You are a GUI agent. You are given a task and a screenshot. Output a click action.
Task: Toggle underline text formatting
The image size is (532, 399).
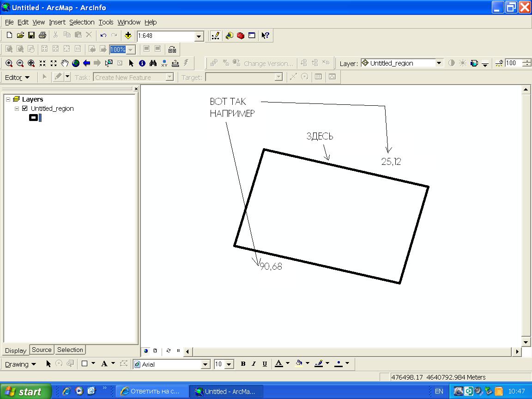pos(265,364)
